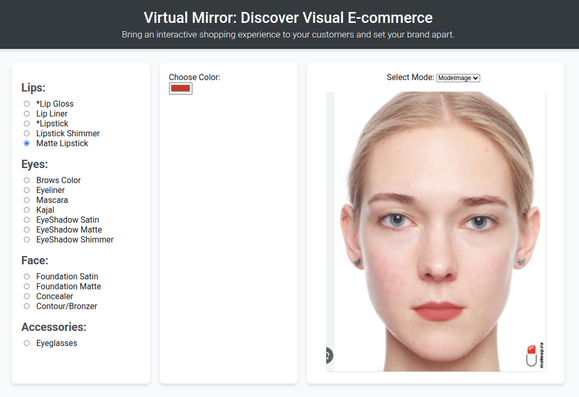Pick the Lipstick Shimmer option
Image resolution: width=579 pixels, height=397 pixels.
(27, 133)
